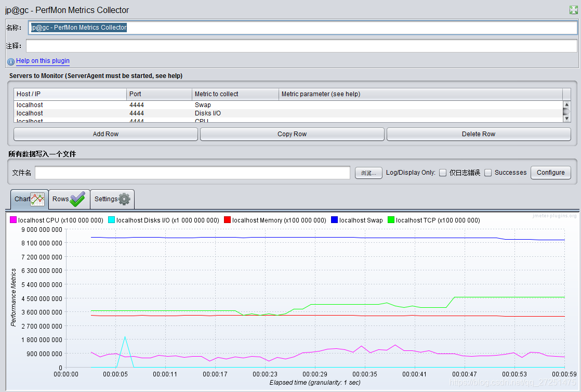This screenshot has width=581, height=392.
Task: Open the Configure button
Action: [551, 173]
